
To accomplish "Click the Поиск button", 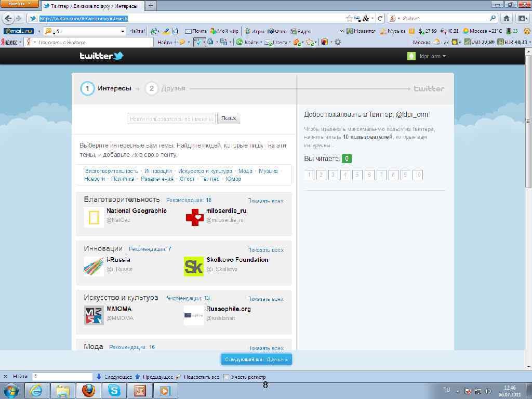I will point(229,118).
